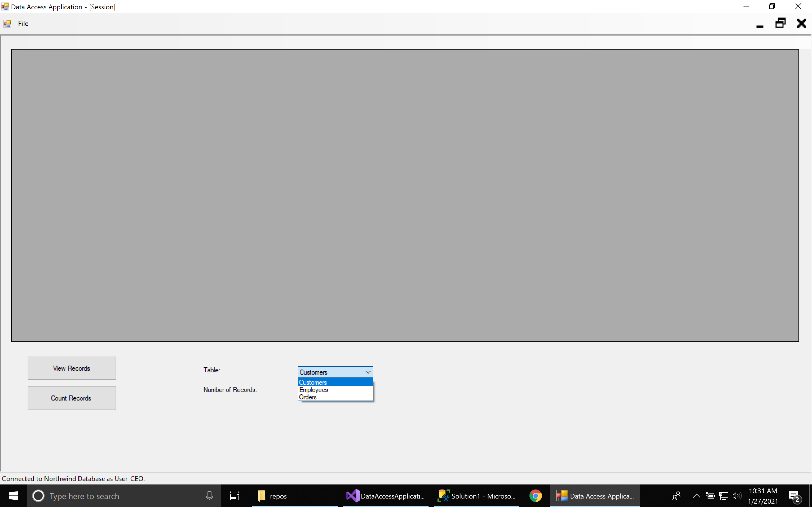This screenshot has width=812, height=507.
Task: Open the File menu
Action: pyautogui.click(x=23, y=23)
